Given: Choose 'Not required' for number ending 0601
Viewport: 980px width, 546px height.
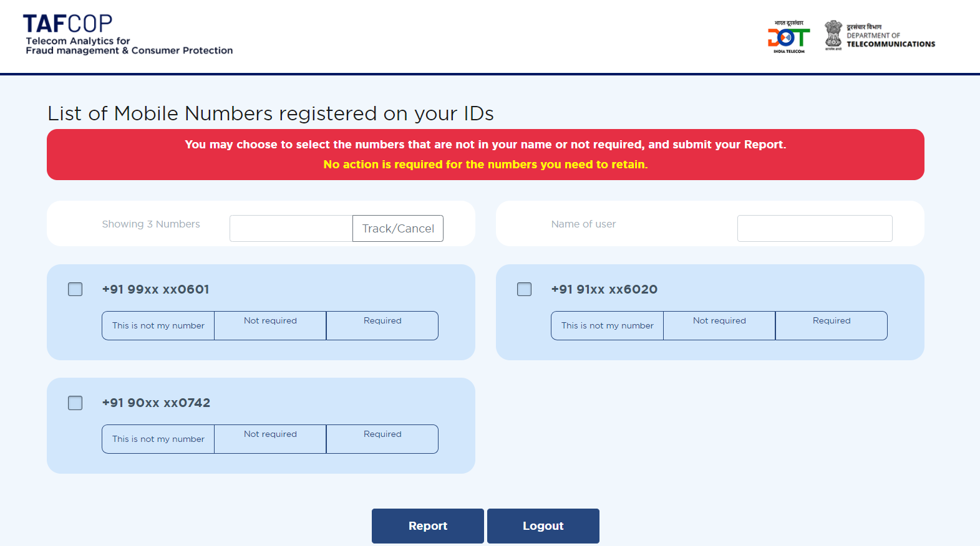Looking at the screenshot, I should pos(270,325).
